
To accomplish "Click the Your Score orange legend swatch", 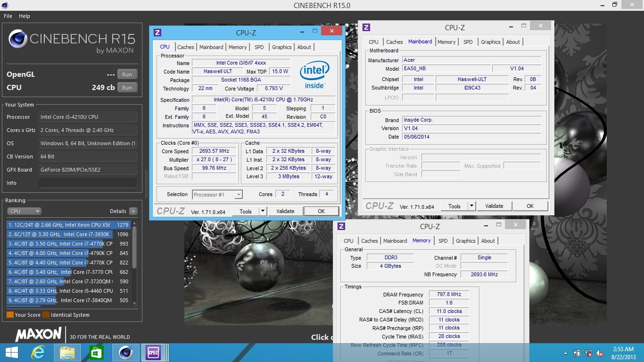I will tap(10, 315).
